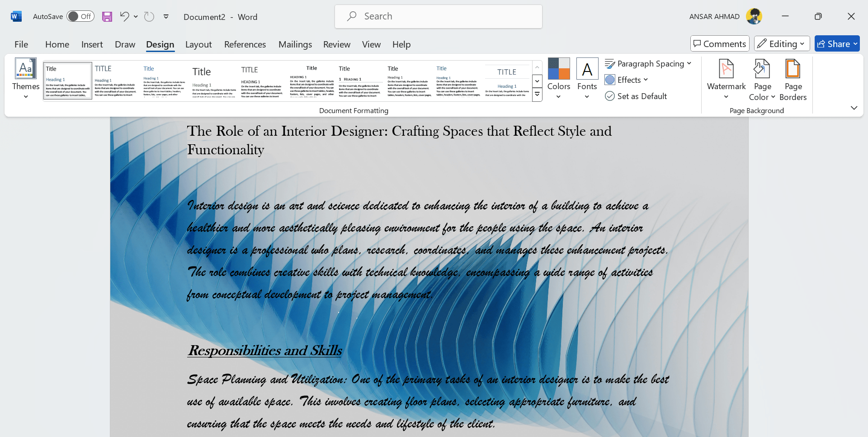Expand Paragraph Spacing dropdown

point(648,64)
